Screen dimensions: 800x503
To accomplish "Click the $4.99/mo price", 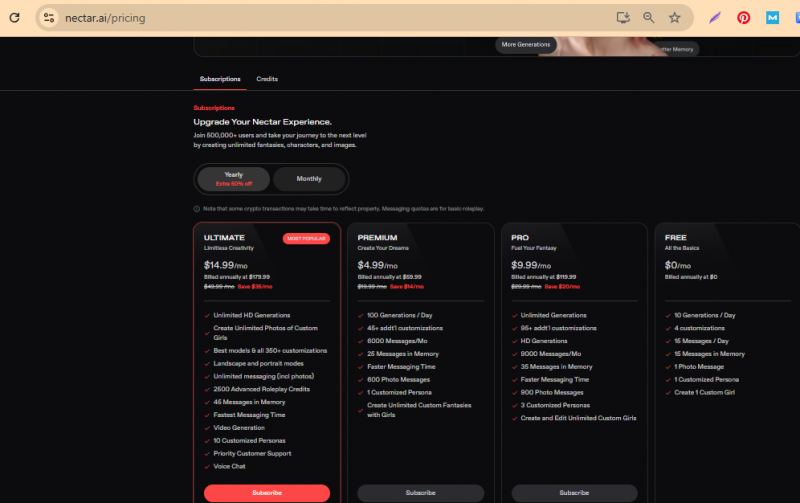I will coord(378,265).
